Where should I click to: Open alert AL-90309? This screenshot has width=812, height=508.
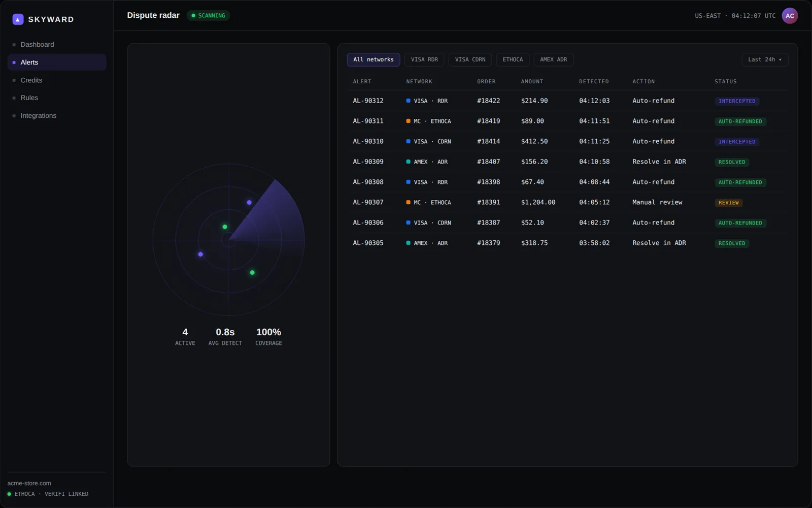click(x=567, y=162)
